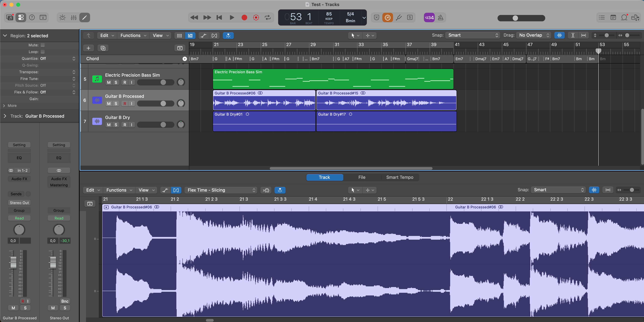Open the Library from control bar

[x=10, y=17]
